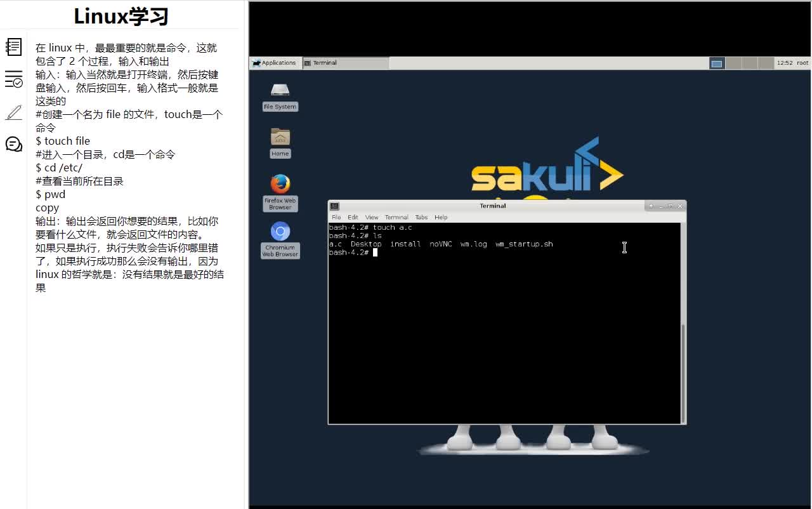This screenshot has height=509, width=812.
Task: Click the terminal prompt cursor line
Action: coord(353,253)
